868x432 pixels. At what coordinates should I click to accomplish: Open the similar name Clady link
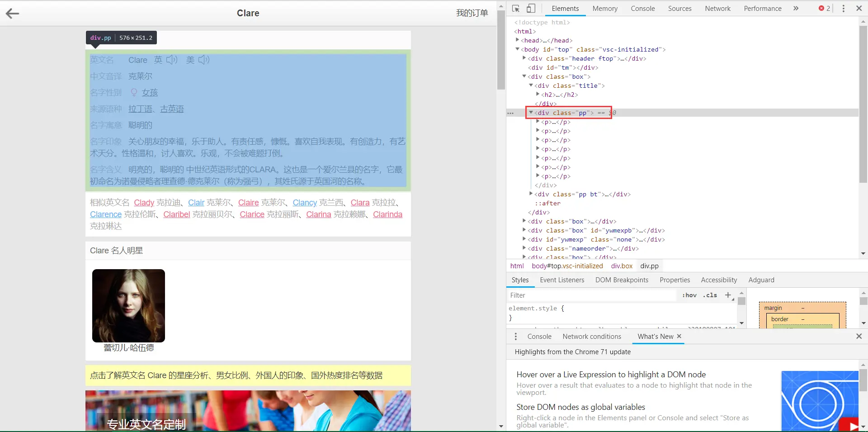point(144,203)
